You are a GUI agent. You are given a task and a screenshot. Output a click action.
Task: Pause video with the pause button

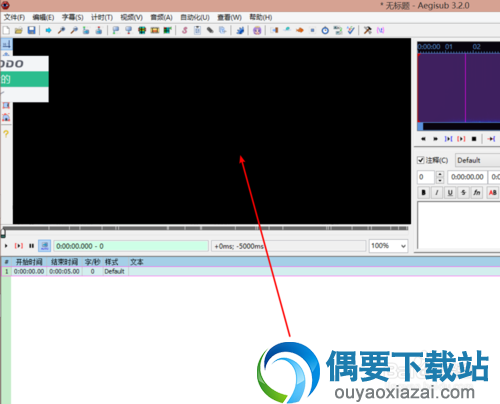[x=31, y=246]
